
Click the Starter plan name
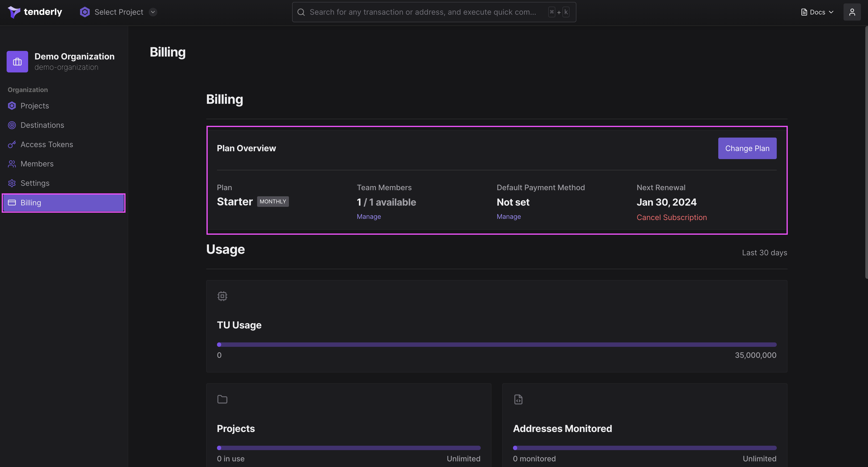235,202
